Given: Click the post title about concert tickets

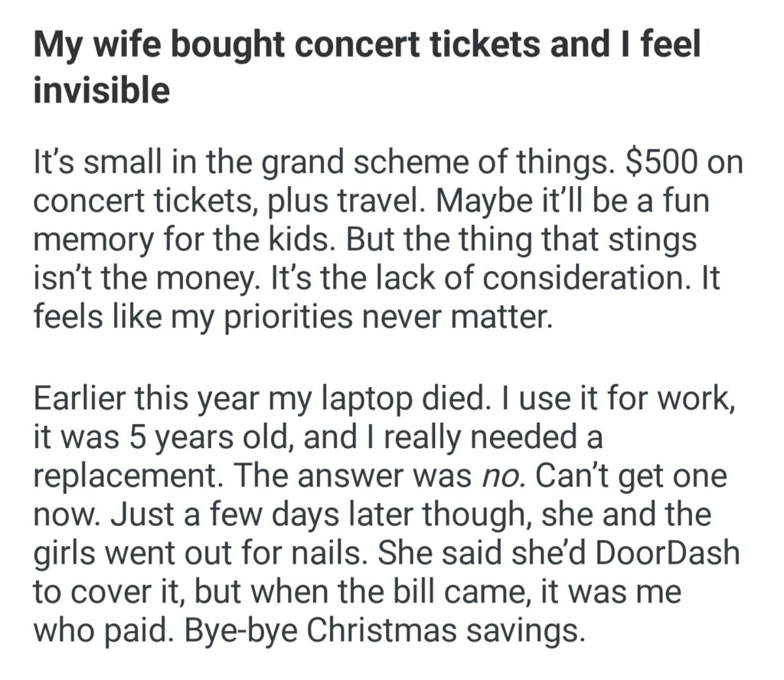Looking at the screenshot, I should click(367, 47).
